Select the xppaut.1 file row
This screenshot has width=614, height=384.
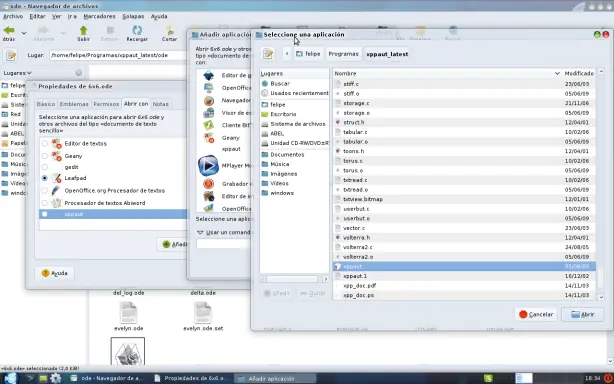tap(464, 276)
